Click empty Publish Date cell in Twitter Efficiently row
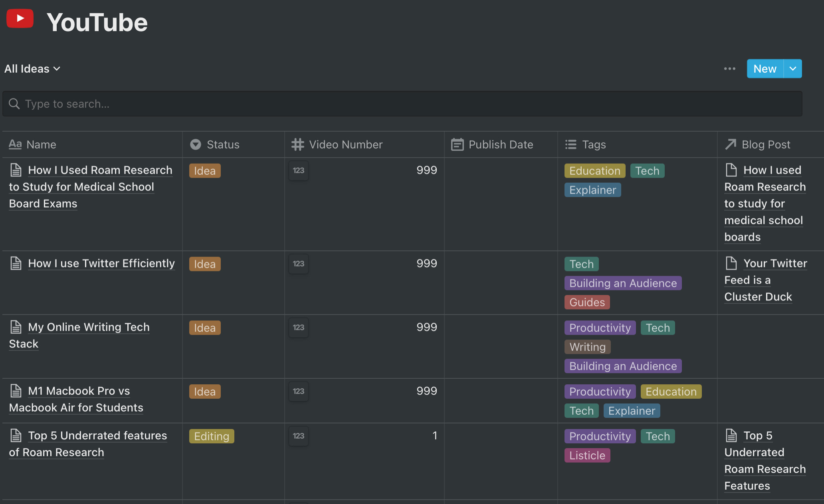Image resolution: width=824 pixels, height=504 pixels. tap(501, 283)
